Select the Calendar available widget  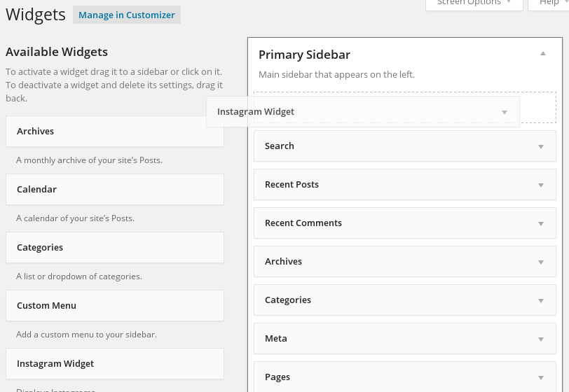pyautogui.click(x=115, y=189)
